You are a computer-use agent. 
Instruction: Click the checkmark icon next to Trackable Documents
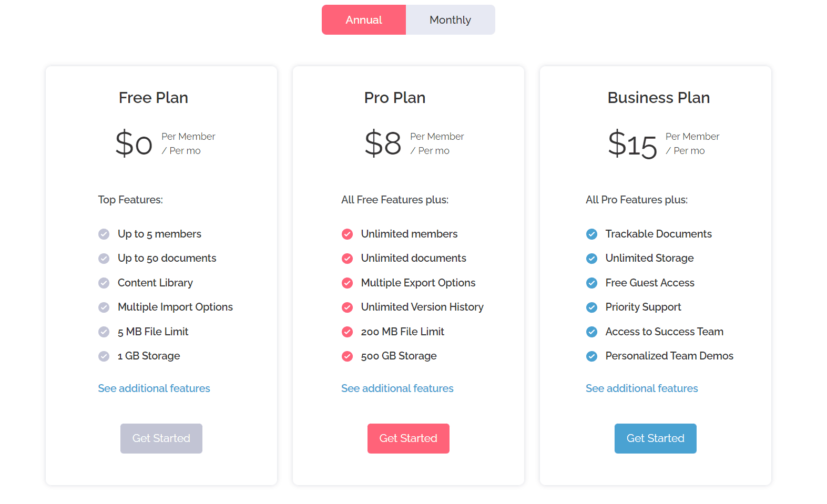pyautogui.click(x=591, y=234)
